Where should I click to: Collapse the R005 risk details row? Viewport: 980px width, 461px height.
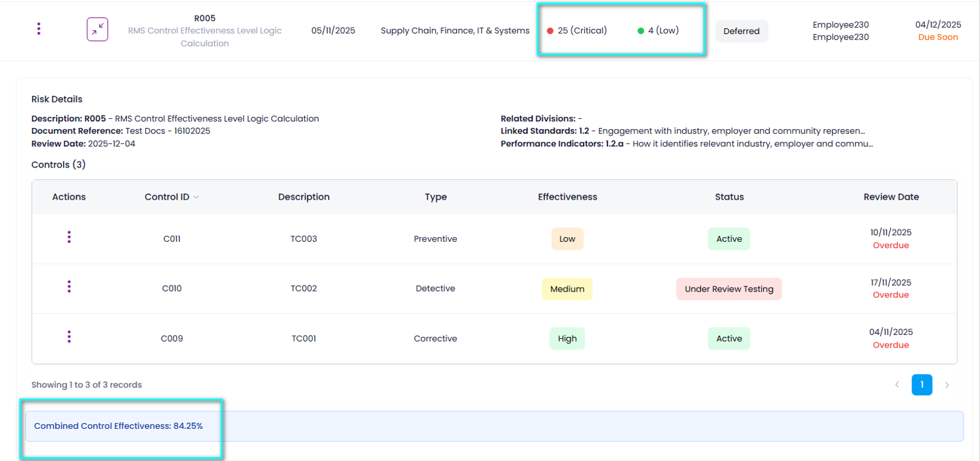97,30
